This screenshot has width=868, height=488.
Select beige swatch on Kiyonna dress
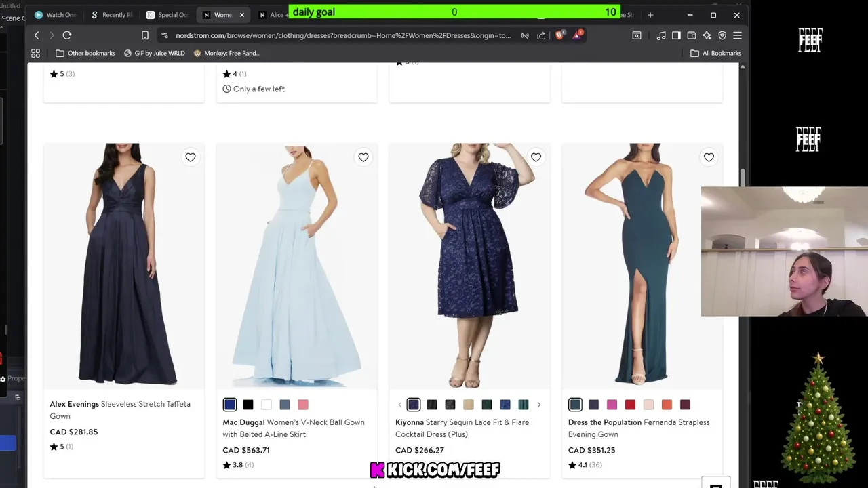469,405
